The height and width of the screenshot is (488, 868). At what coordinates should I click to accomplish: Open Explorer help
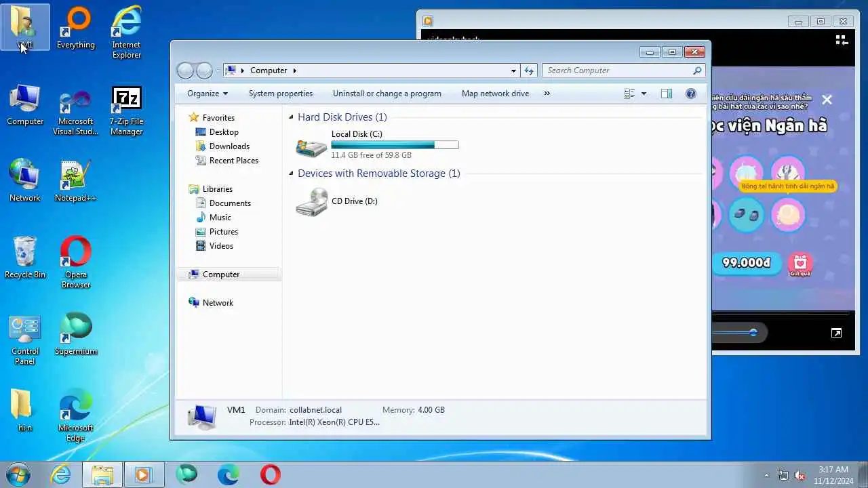[691, 94]
